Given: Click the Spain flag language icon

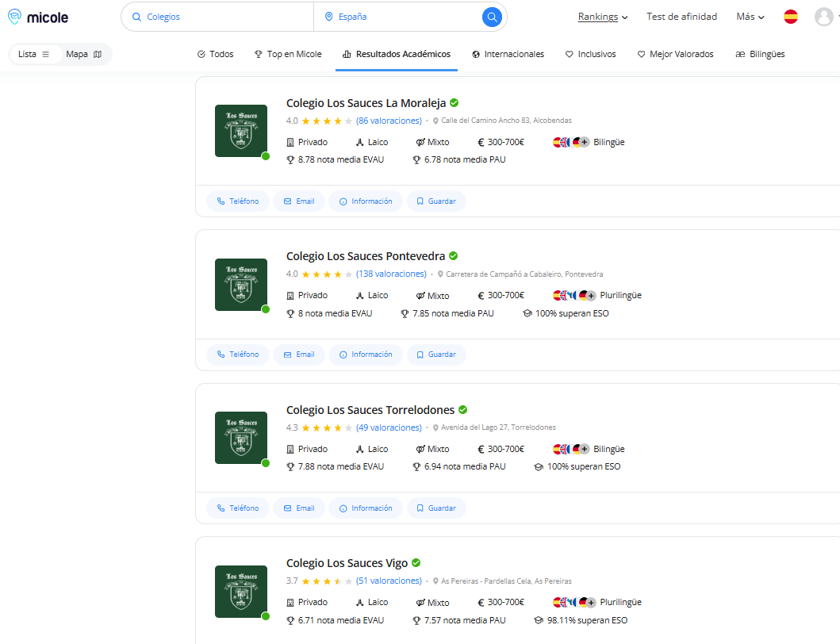Looking at the screenshot, I should pos(790,17).
